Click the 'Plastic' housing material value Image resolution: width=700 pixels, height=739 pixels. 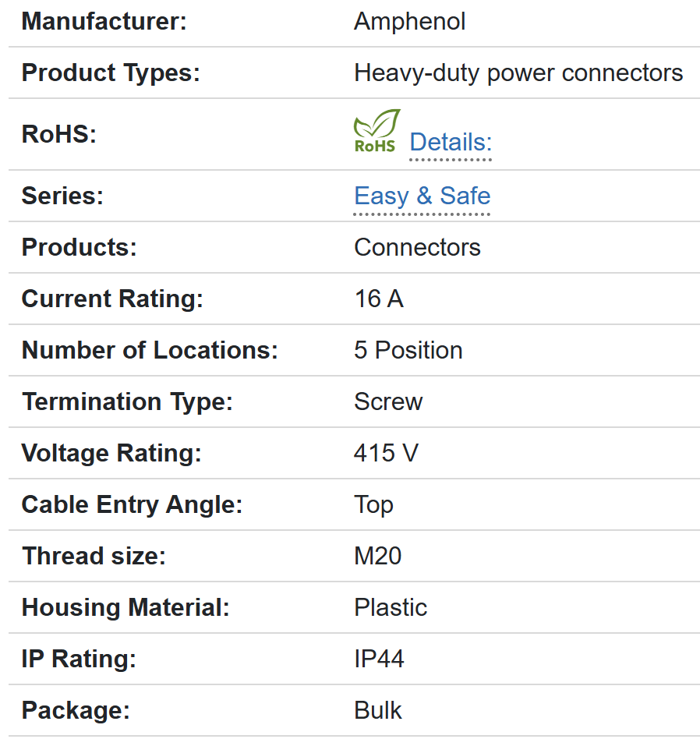point(391,607)
